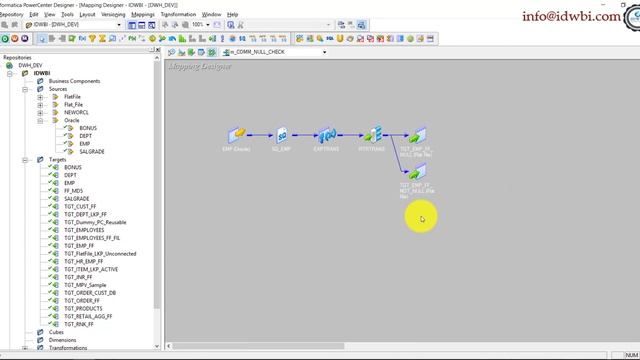Collapse the Sources tree node
The height and width of the screenshot is (360, 640).
(x=25, y=89)
